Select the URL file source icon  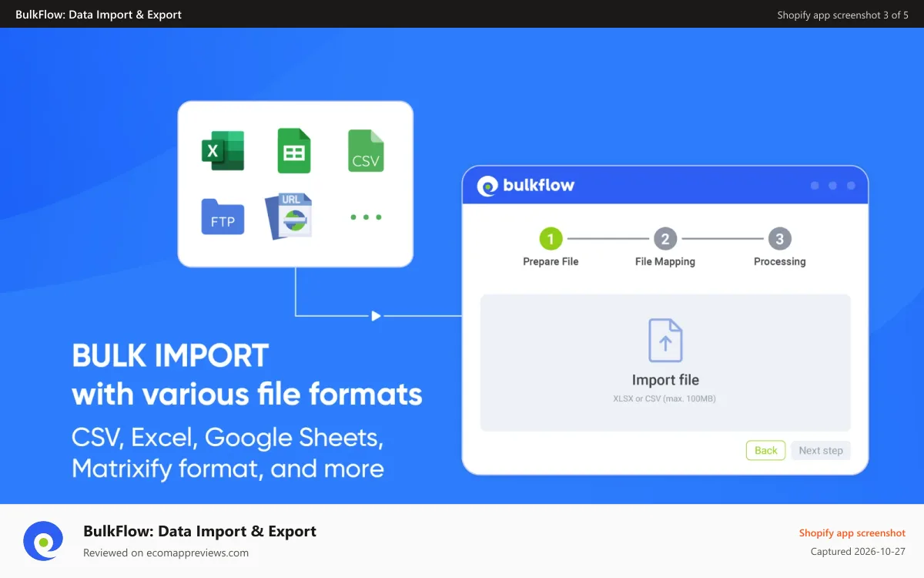[x=289, y=216]
